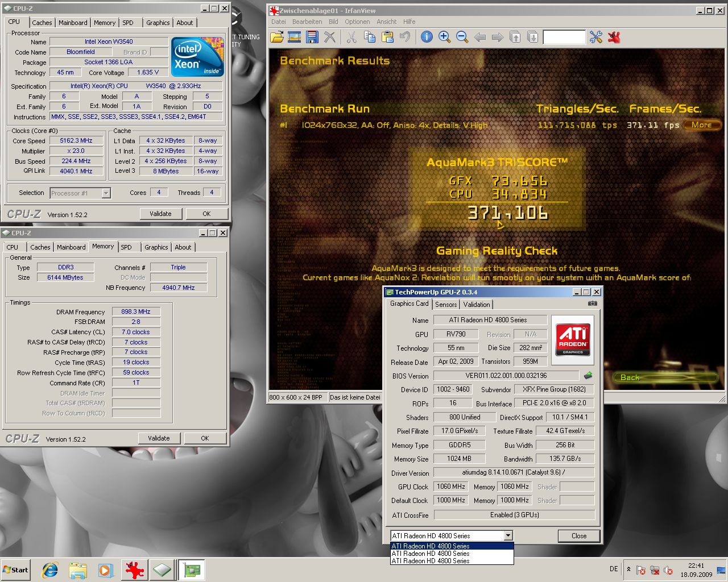Switch to Caches tab in top CPU-Z

pyautogui.click(x=42, y=23)
